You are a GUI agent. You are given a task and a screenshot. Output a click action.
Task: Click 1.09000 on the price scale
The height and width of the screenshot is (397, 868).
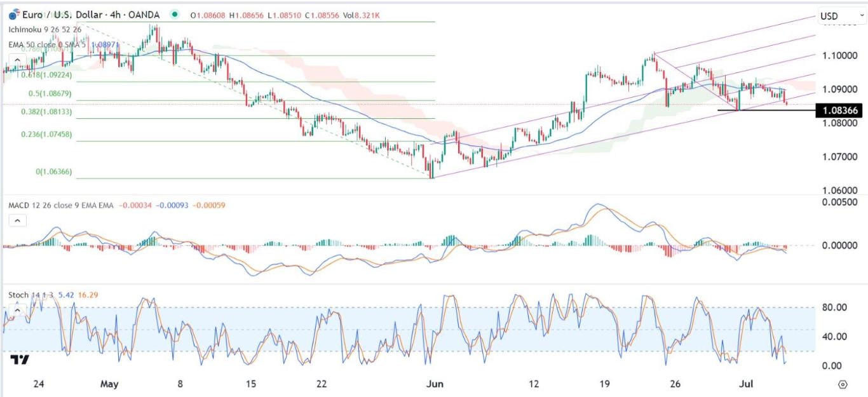tap(839, 89)
